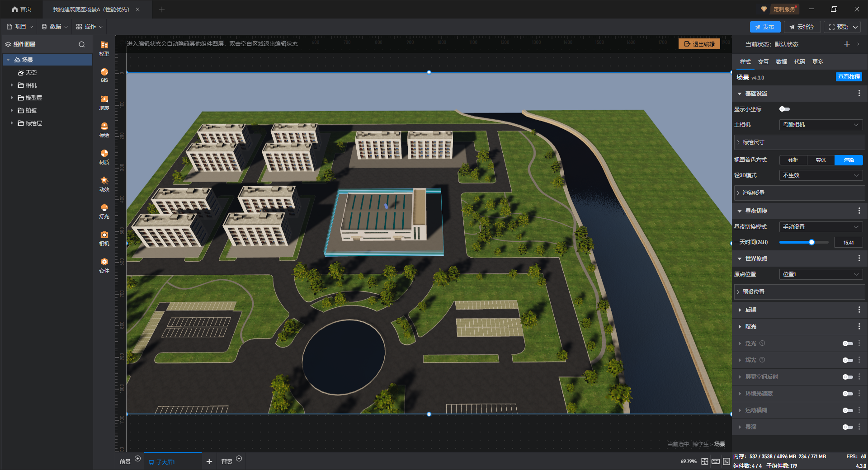Open the 主相机 dropdown showing 鸟瞰相机
Image resolution: width=868 pixels, height=470 pixels.
pyautogui.click(x=821, y=125)
